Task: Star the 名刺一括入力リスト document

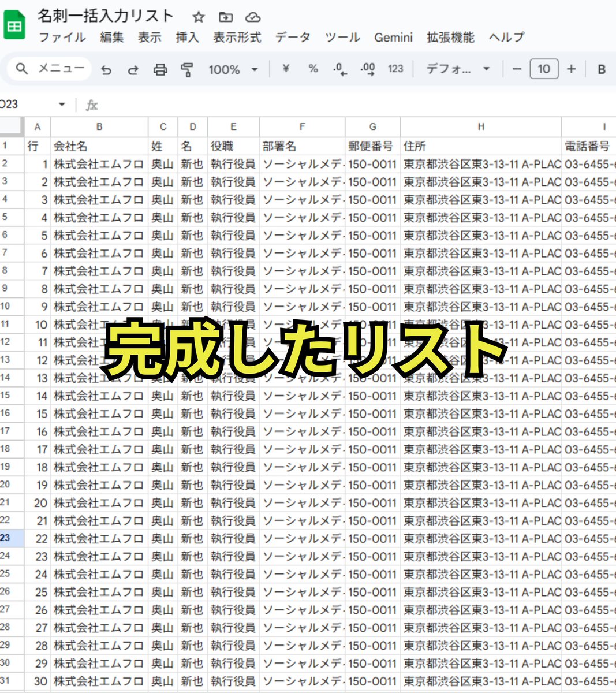Action: click(x=199, y=17)
